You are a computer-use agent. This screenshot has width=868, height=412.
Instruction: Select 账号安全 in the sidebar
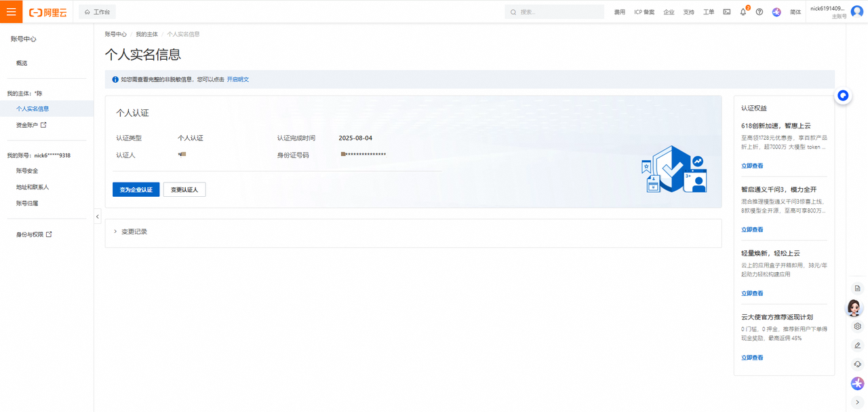tap(27, 171)
